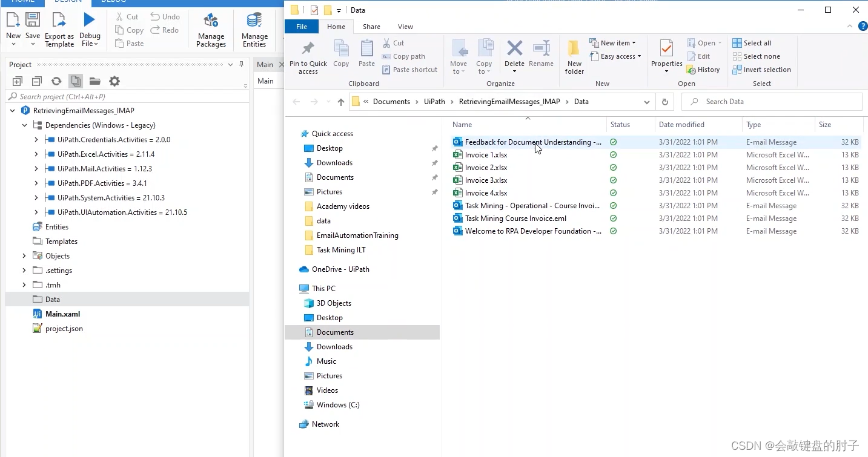Open Manage Packages in UiPath Studio
Image resolution: width=868 pixels, height=457 pixels.
tap(211, 29)
